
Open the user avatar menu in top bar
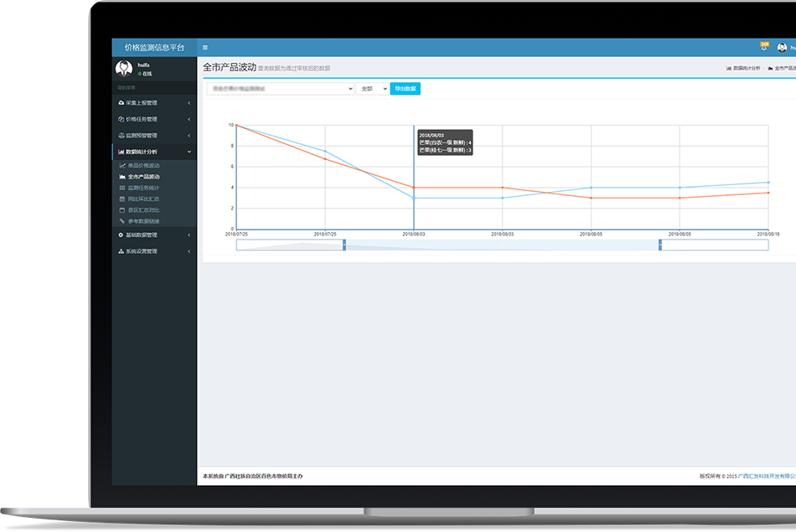coord(782,48)
